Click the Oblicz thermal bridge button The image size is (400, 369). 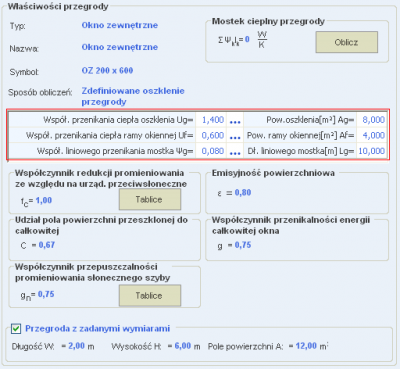click(x=347, y=42)
